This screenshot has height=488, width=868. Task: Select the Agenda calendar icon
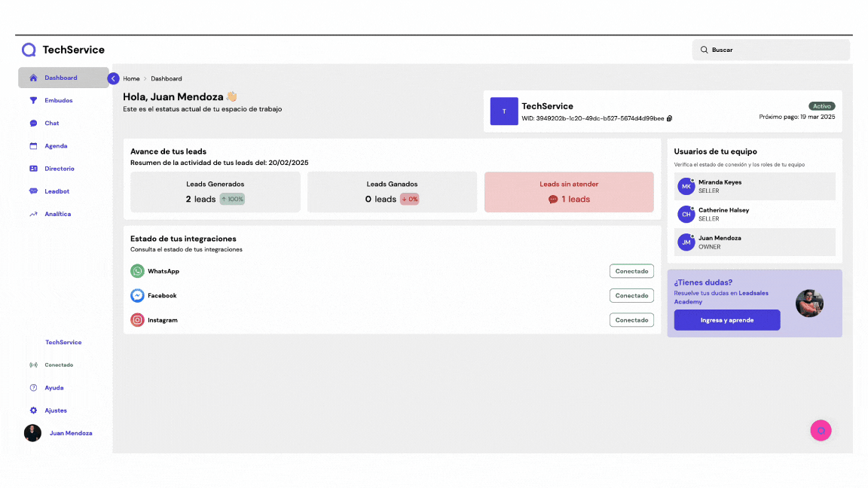point(33,146)
